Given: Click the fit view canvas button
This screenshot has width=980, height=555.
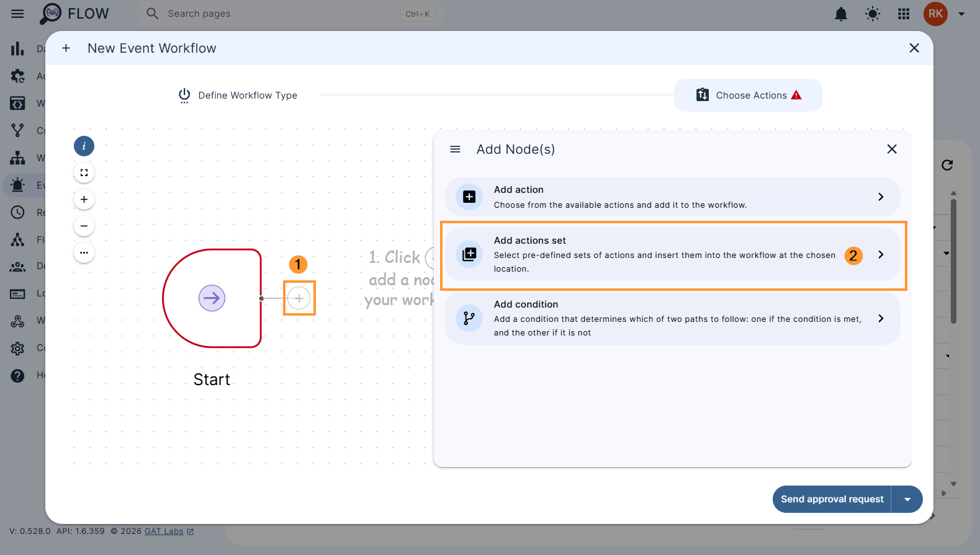Looking at the screenshot, I should 84,173.
